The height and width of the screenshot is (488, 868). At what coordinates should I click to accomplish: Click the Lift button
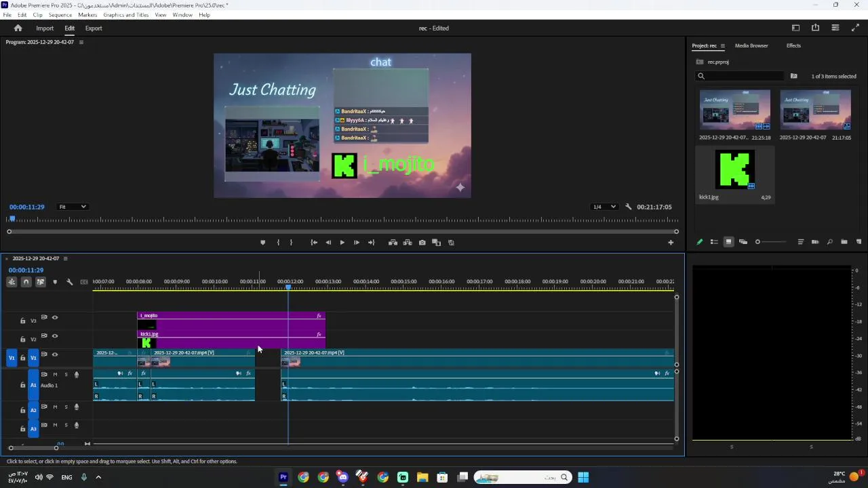pos(393,243)
